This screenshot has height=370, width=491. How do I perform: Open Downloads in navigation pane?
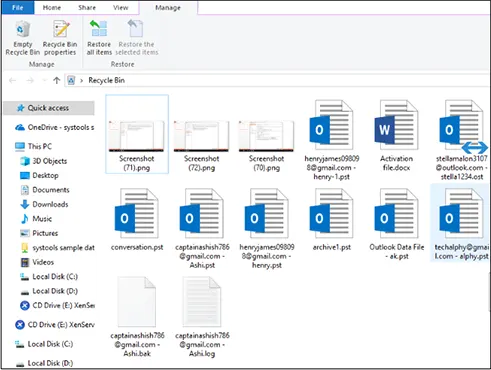44,204
